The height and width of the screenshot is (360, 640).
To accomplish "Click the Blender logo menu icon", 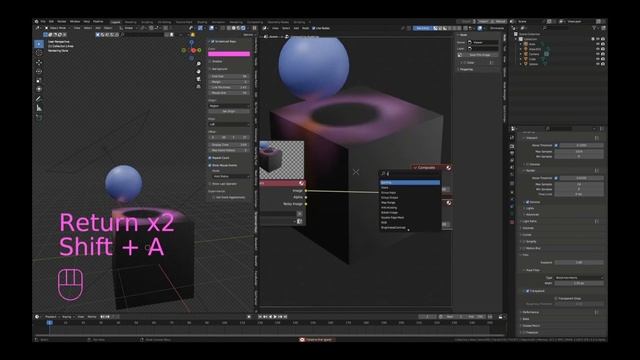I will coord(37,21).
